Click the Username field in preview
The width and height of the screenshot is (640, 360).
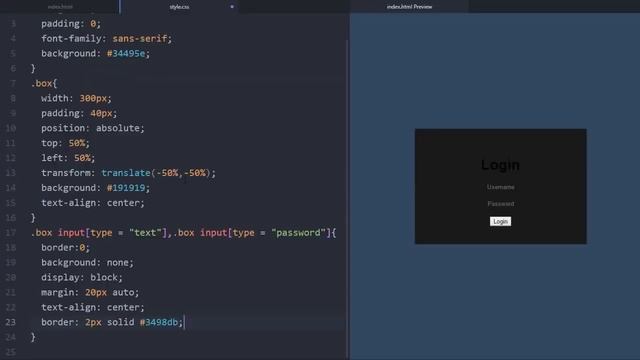(500, 187)
